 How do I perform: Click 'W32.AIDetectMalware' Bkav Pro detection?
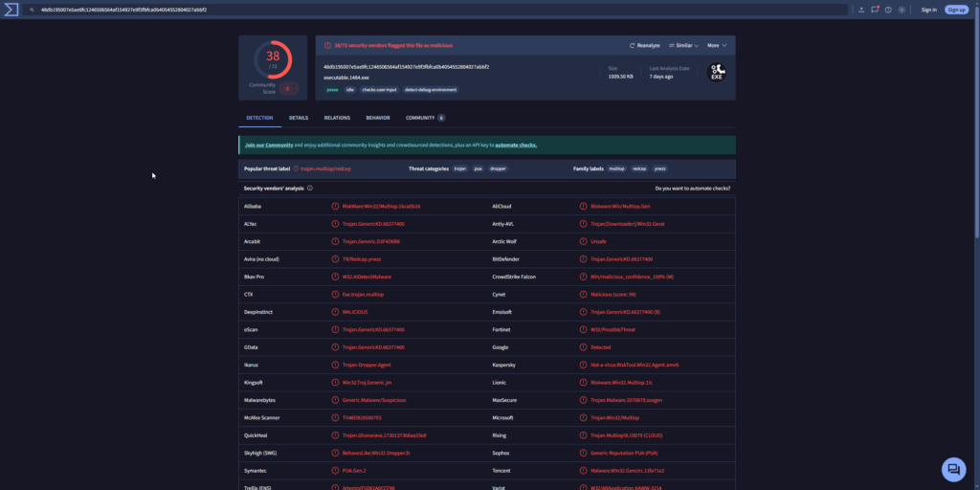point(367,277)
